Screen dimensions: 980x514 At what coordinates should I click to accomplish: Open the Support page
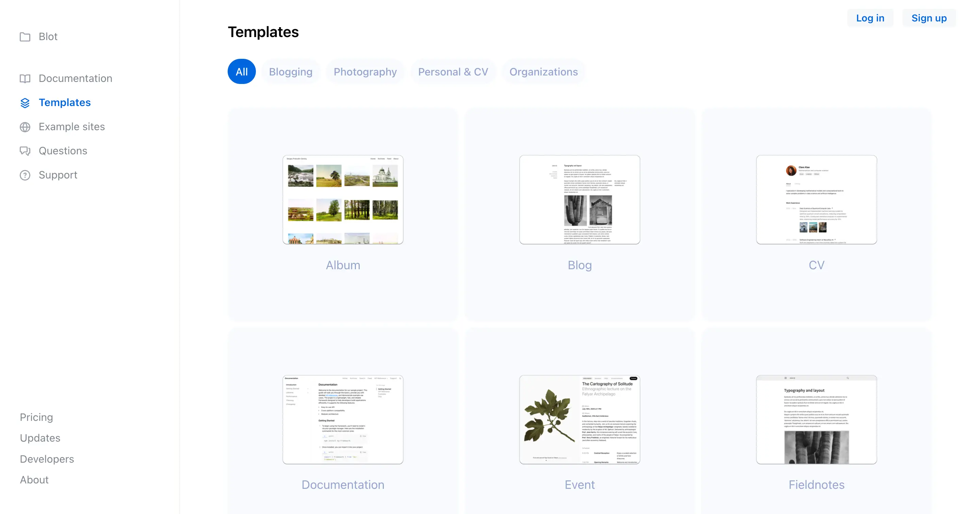tap(58, 175)
